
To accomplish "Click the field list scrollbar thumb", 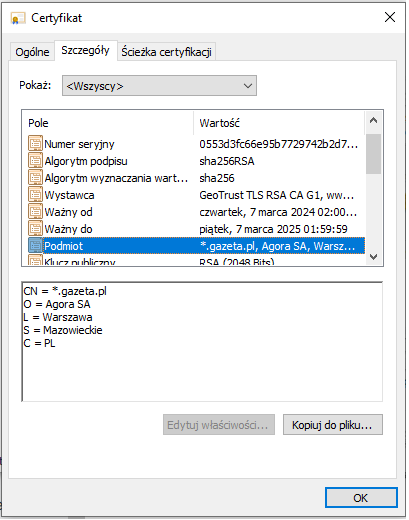I will pos(373,154).
